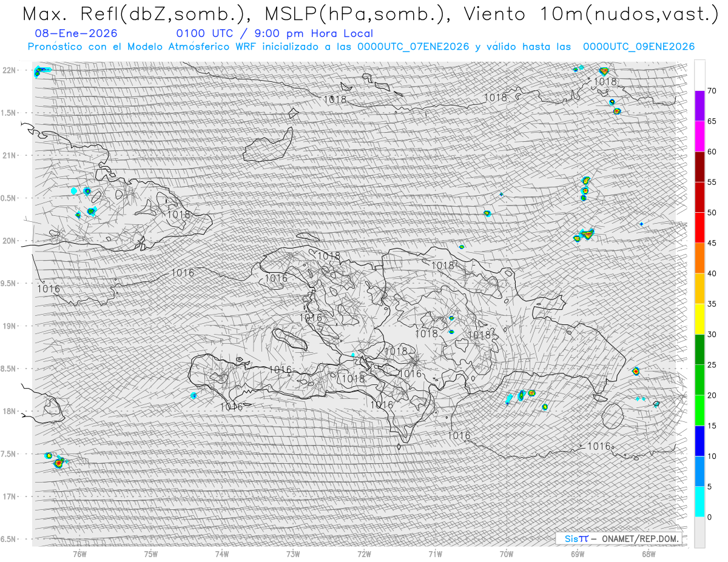The width and height of the screenshot is (728, 562).
Task: Select the dark green 25-30 dBZ color band
Action: tap(699, 349)
